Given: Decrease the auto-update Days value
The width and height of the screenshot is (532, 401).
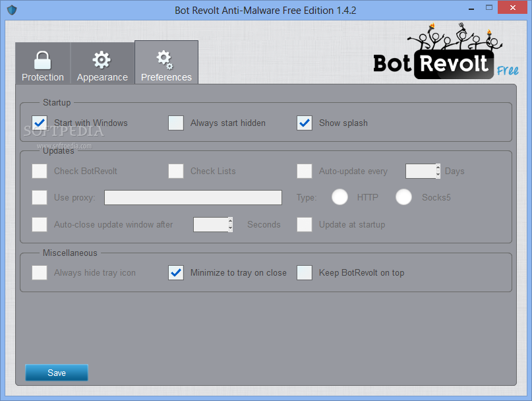Looking at the screenshot, I should tap(438, 175).
